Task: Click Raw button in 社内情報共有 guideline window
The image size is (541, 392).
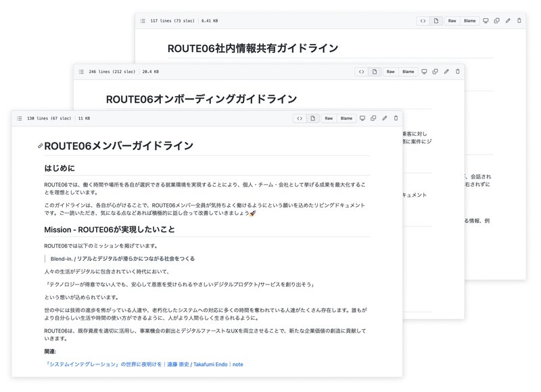Action: 452,21
